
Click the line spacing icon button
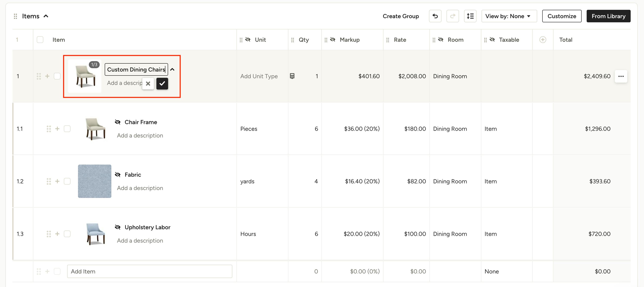coord(470,16)
